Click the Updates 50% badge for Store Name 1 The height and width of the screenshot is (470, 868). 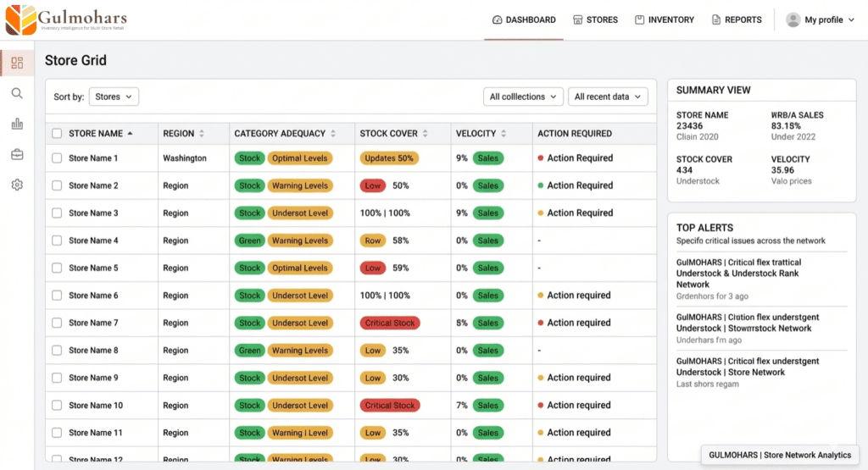coord(389,158)
